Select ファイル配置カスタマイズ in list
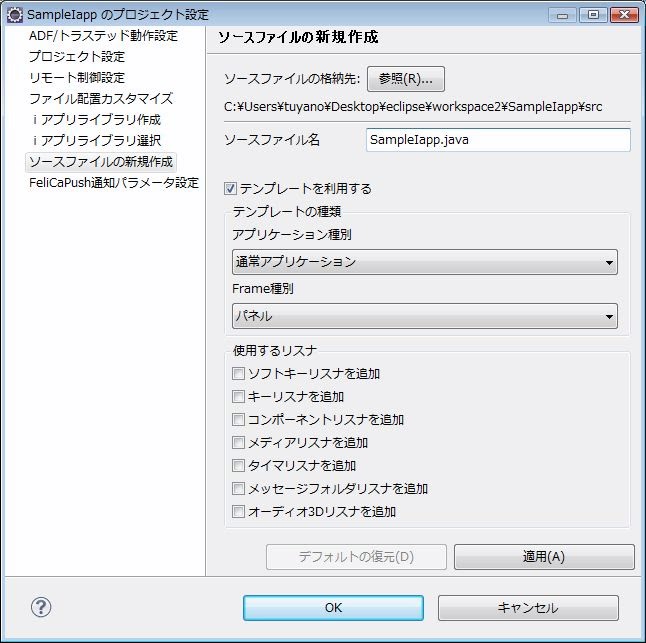 pyautogui.click(x=101, y=99)
